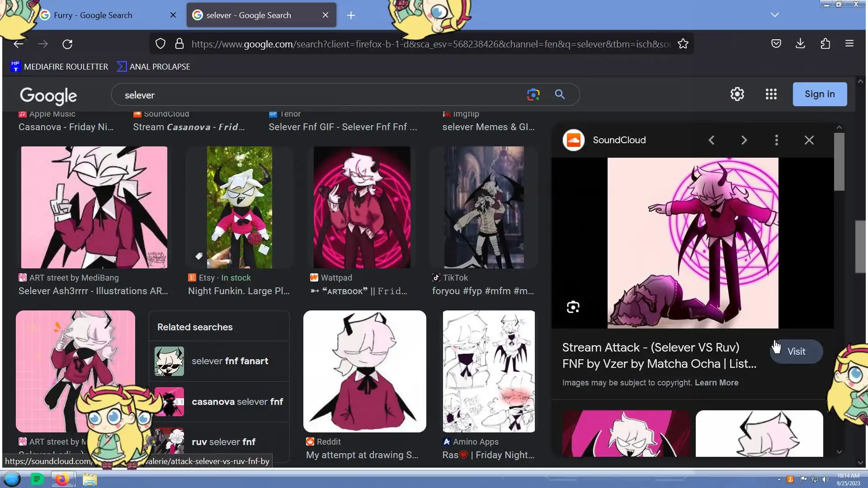The width and height of the screenshot is (868, 488).
Task: Open Firefox hamburger application menu
Action: click(849, 43)
